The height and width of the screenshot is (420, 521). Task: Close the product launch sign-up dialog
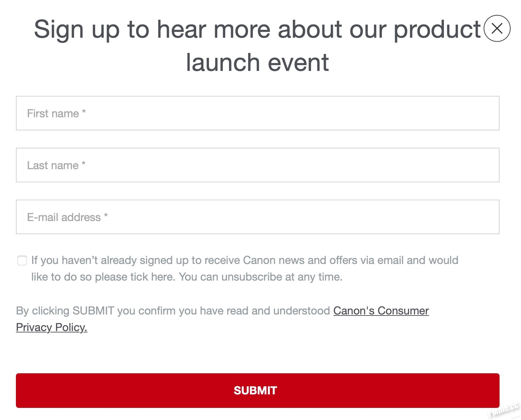497,28
